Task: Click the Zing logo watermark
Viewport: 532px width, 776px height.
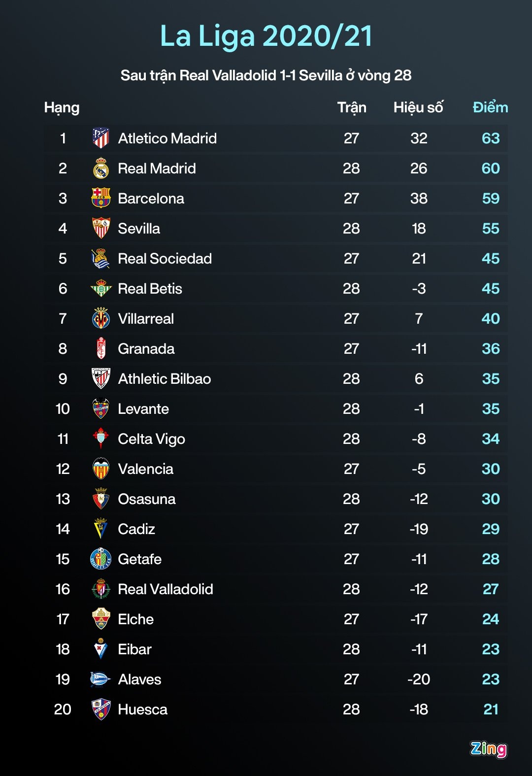Action: (x=488, y=749)
